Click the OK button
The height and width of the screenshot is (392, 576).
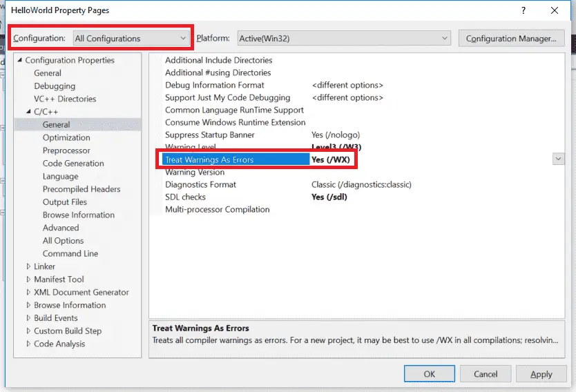tap(429, 374)
